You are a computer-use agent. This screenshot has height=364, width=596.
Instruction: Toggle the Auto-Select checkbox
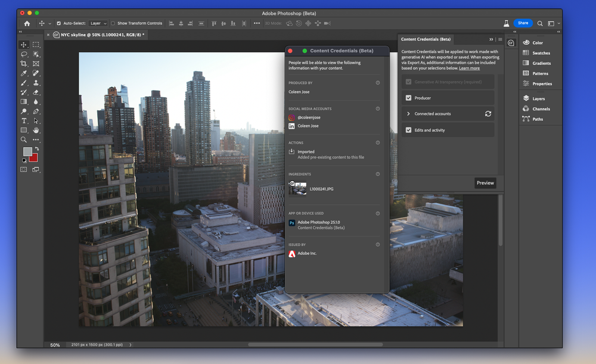[x=59, y=23]
